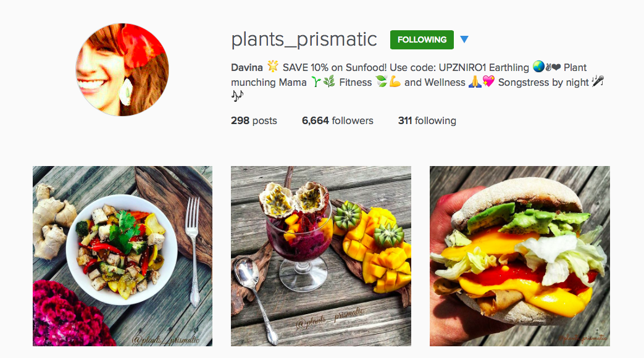Click the plants_prismatic username heading
644x358 pixels.
coord(304,40)
